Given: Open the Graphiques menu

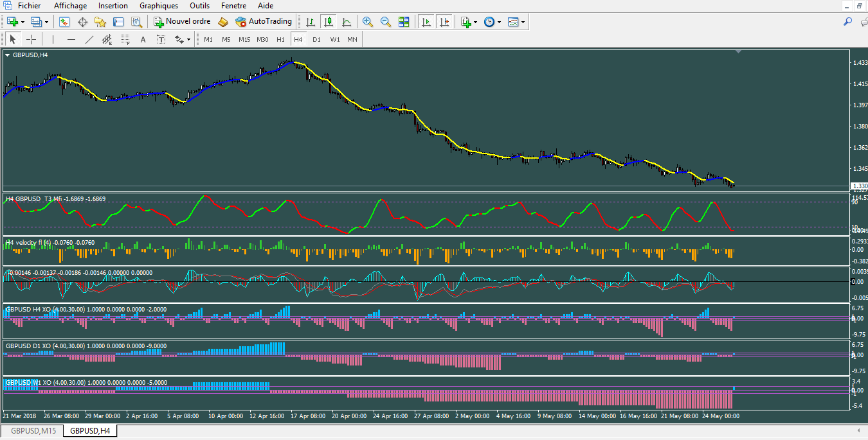Looking at the screenshot, I should tap(159, 6).
